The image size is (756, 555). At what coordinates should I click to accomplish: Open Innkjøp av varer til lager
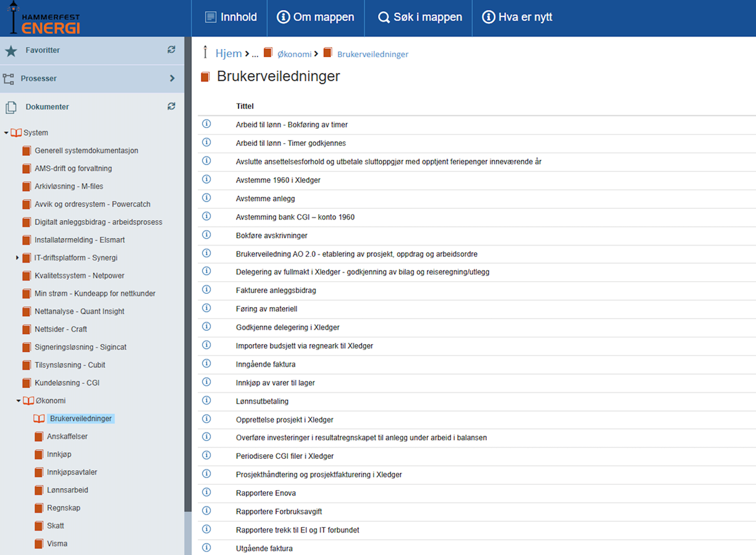(x=275, y=383)
